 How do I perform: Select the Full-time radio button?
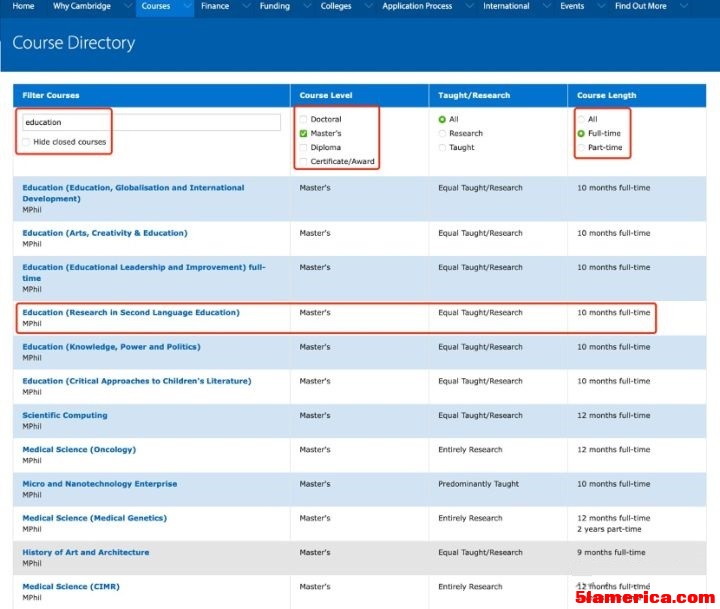[581, 134]
